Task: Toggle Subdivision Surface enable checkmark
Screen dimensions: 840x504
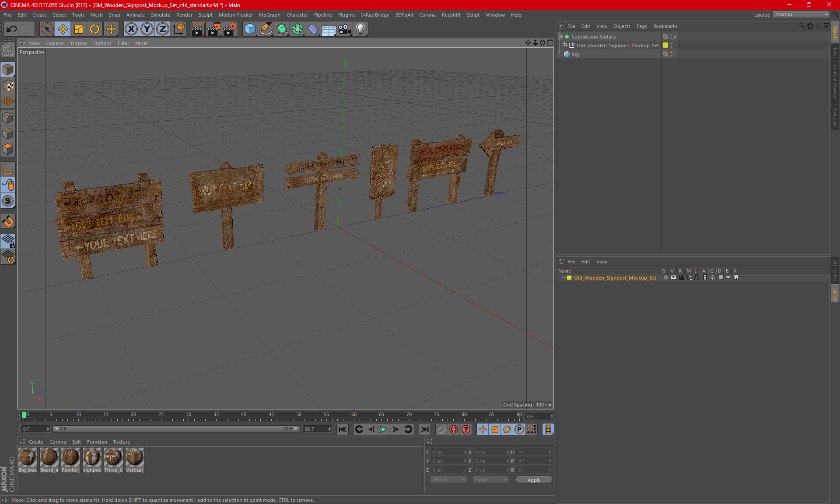Action: (x=675, y=37)
